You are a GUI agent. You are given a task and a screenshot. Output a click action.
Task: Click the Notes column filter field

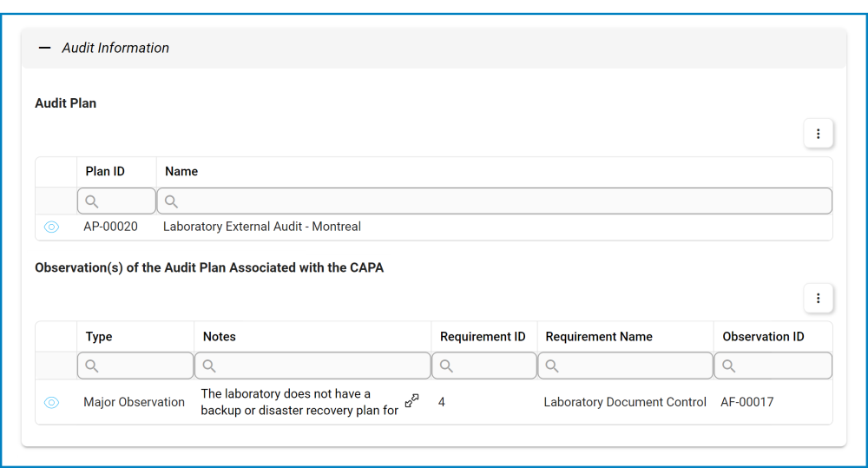pos(312,366)
